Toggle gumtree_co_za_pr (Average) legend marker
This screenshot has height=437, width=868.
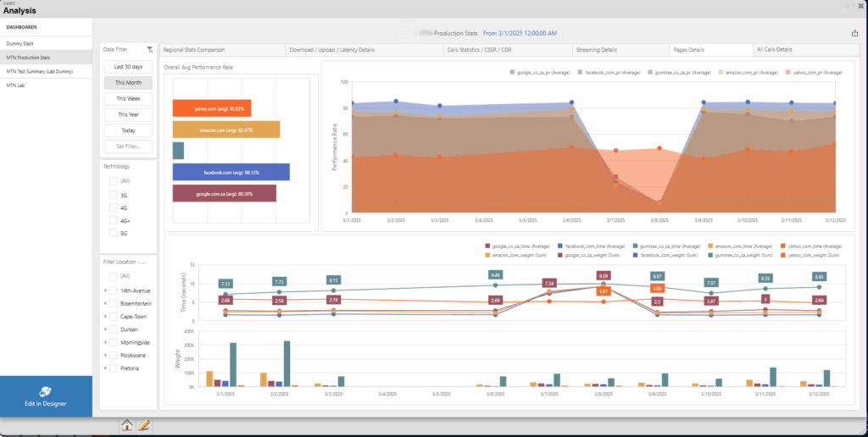(x=650, y=73)
